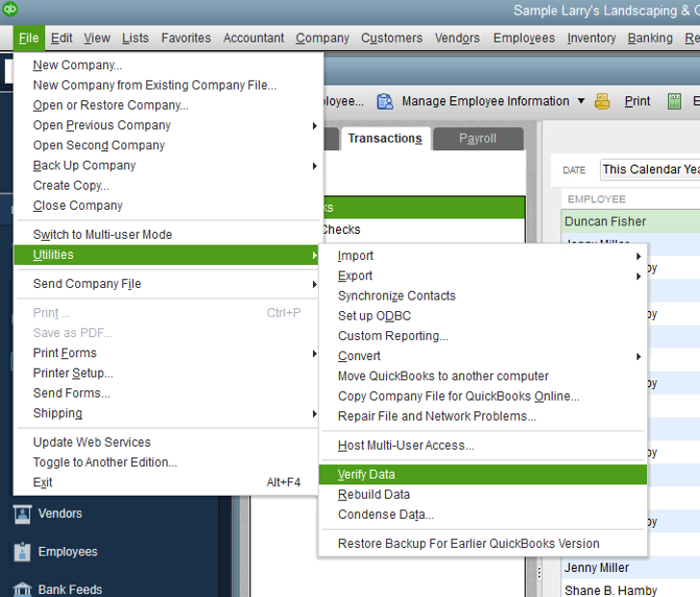Expand Print Forms submenu arrow
Image resolution: width=700 pixels, height=597 pixels.
[x=314, y=353]
